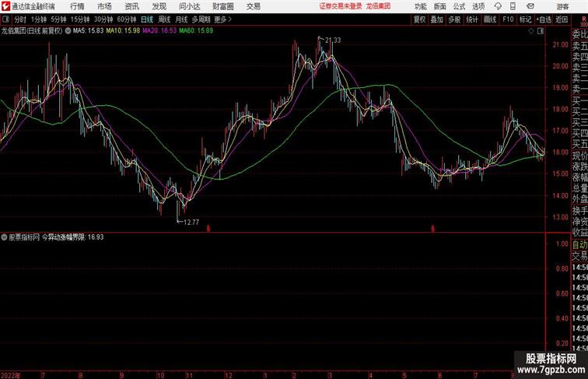The height and width of the screenshot is (379, 588).
Task: Click the red 龙佰集团 title text
Action: tap(378, 6)
